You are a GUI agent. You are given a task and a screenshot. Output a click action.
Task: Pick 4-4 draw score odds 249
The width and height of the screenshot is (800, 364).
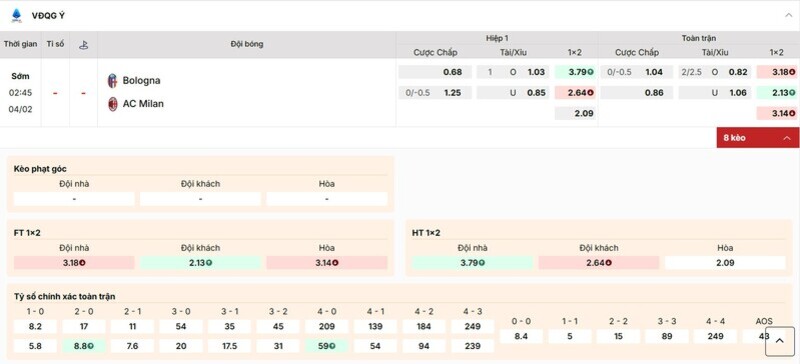click(715, 336)
